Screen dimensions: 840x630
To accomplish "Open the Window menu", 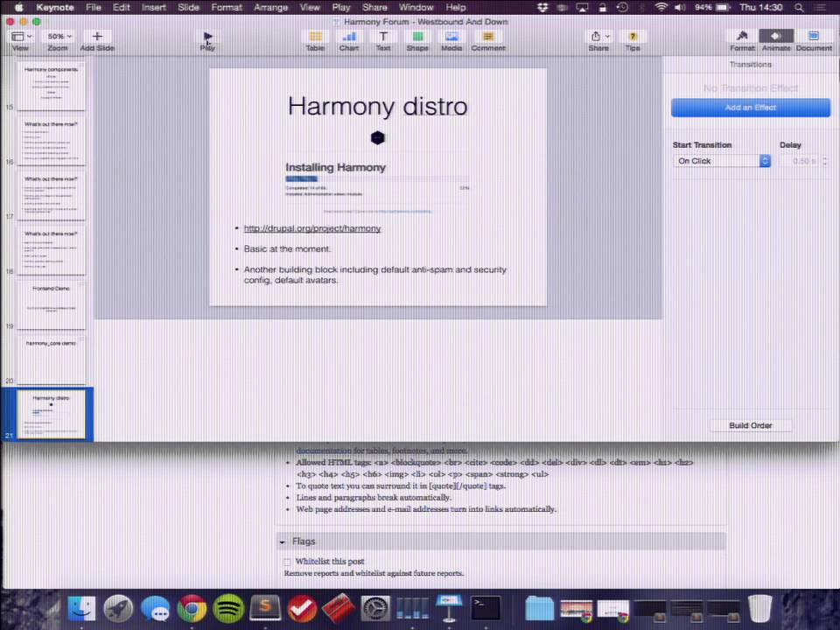I will point(416,8).
